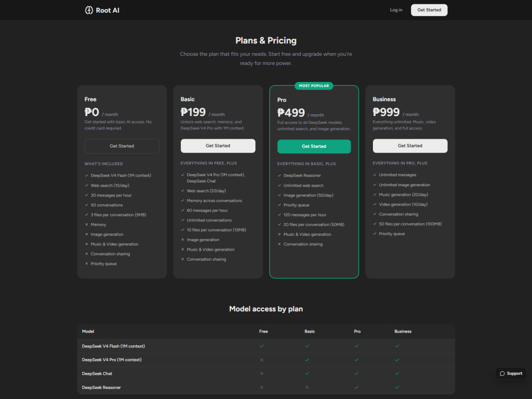Image resolution: width=532 pixels, height=399 pixels.
Task: Click the What's Included label
Action: 104,164
